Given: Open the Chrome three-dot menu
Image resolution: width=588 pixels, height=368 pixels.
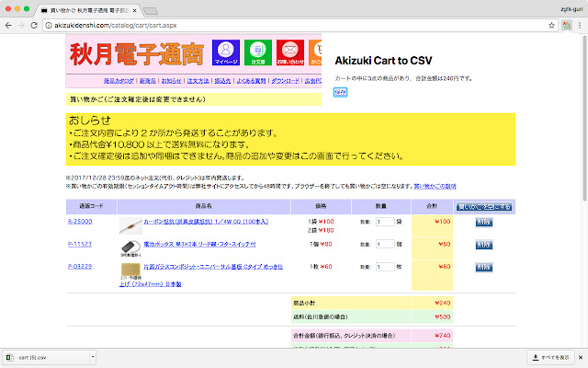Looking at the screenshot, I should click(x=580, y=25).
